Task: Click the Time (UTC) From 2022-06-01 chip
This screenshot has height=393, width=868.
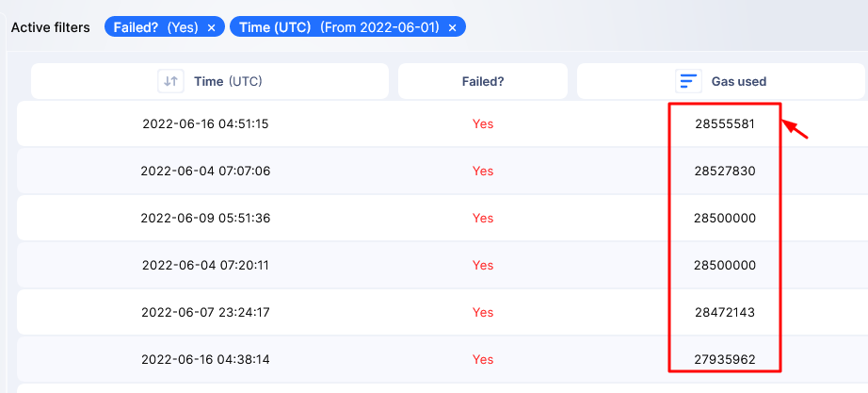Action: [347, 27]
